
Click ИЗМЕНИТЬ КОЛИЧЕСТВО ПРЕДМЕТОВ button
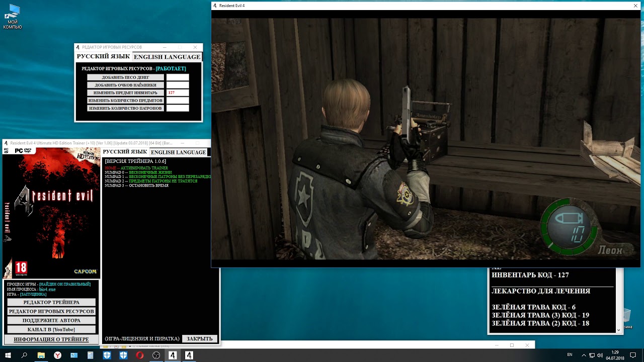tap(125, 101)
